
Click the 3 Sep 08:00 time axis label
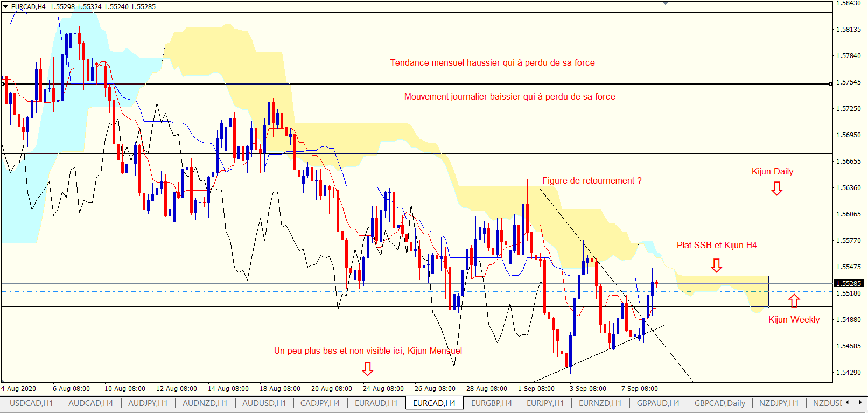587,389
